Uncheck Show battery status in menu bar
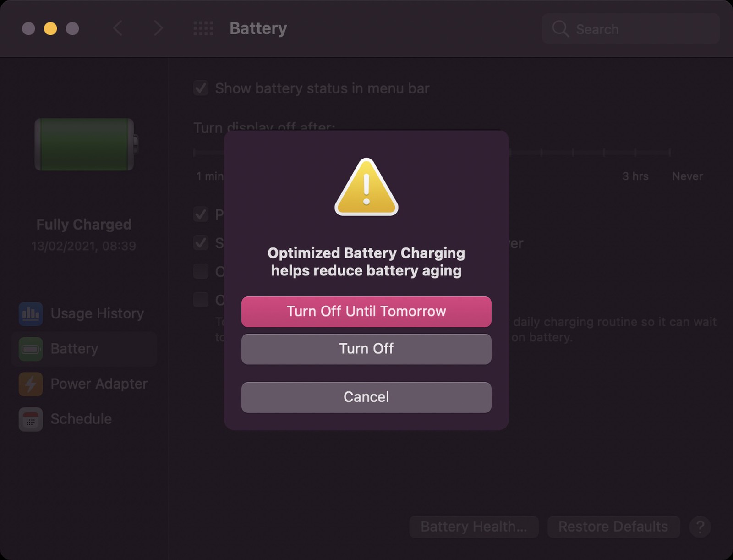This screenshot has height=560, width=733. [x=200, y=88]
